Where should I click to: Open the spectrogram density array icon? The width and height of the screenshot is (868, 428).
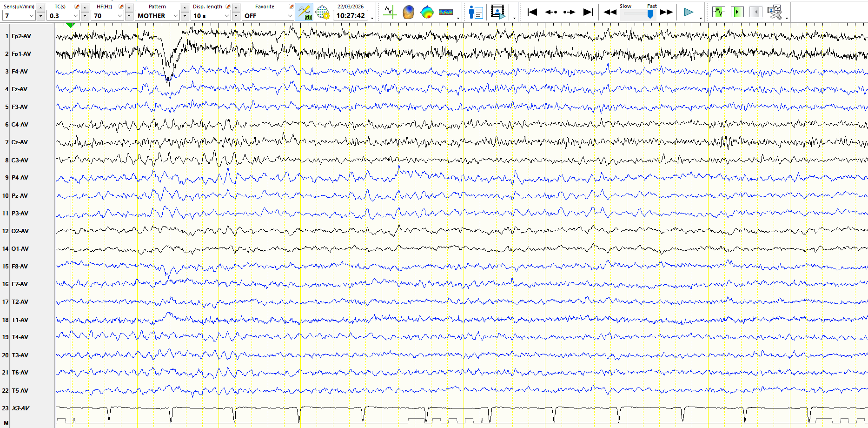click(446, 12)
